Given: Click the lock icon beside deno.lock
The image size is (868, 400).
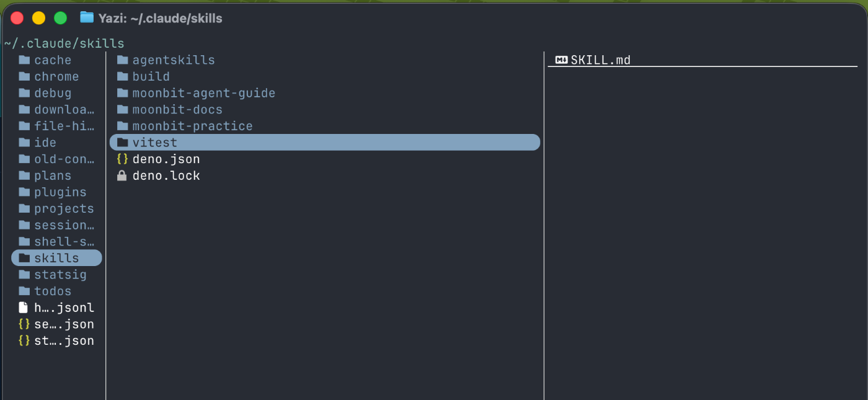Looking at the screenshot, I should coord(122,176).
